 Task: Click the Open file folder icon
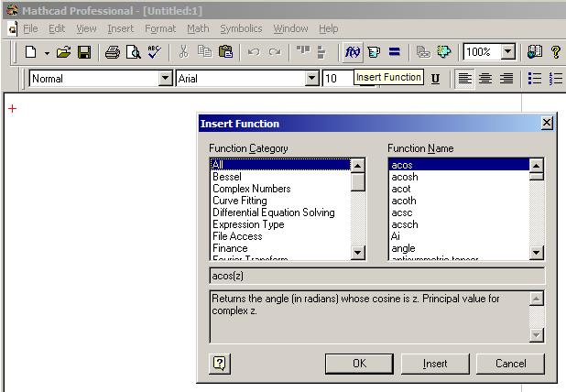(64, 52)
